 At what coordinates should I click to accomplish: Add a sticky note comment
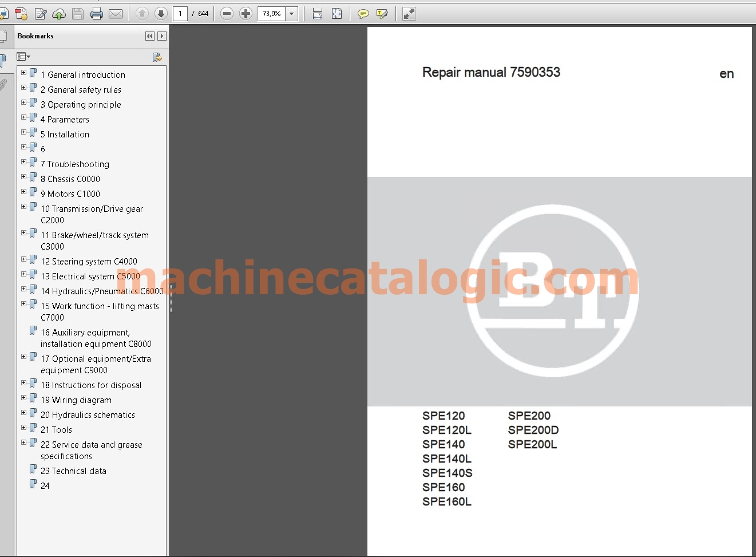[363, 14]
